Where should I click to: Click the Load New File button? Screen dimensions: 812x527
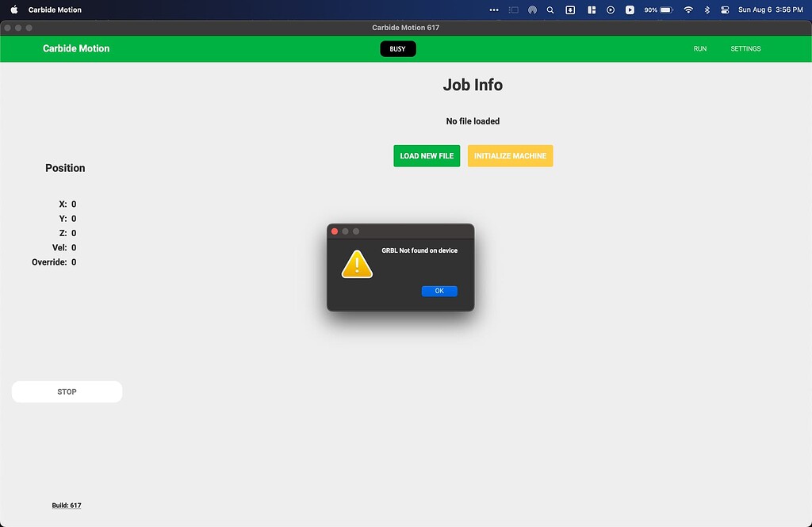point(427,156)
